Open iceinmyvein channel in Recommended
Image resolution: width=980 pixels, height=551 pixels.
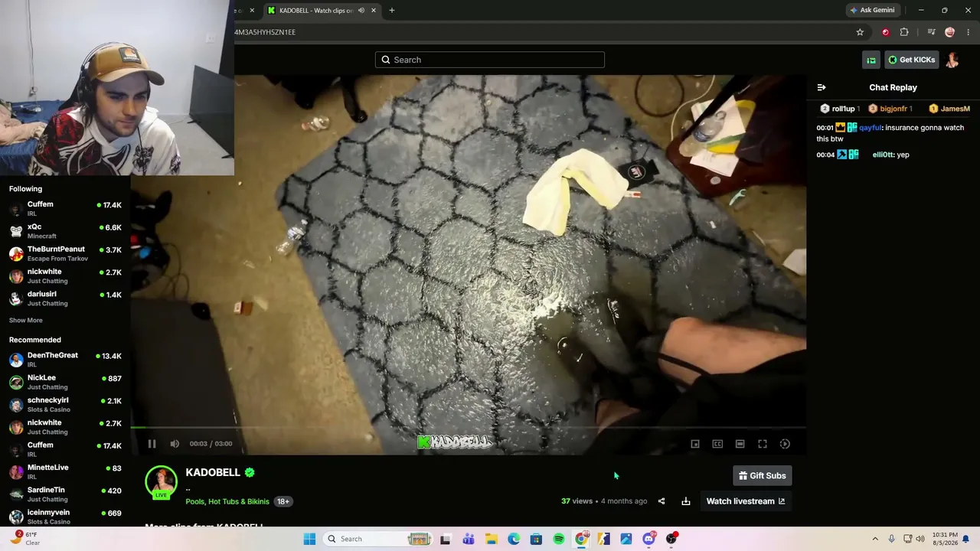coord(65,517)
